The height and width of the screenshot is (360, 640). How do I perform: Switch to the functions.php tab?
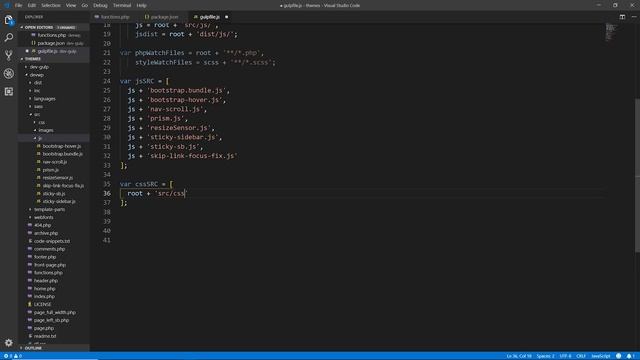(115, 17)
